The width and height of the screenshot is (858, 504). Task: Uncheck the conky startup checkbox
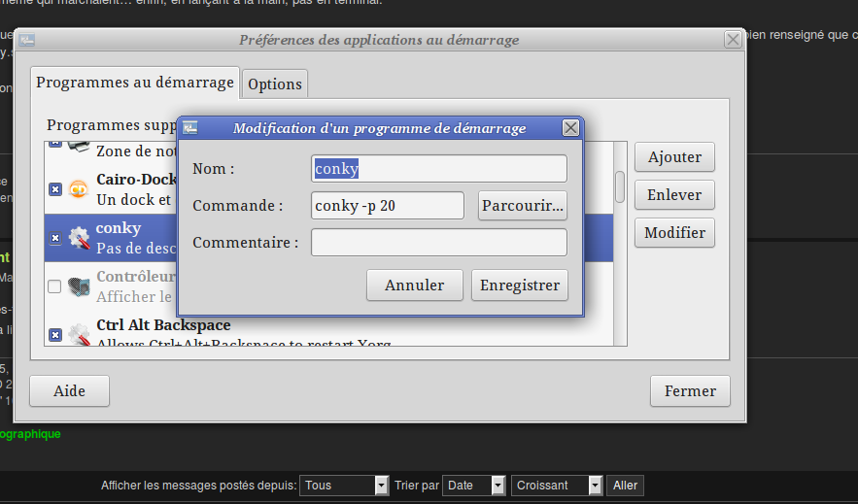click(x=55, y=238)
